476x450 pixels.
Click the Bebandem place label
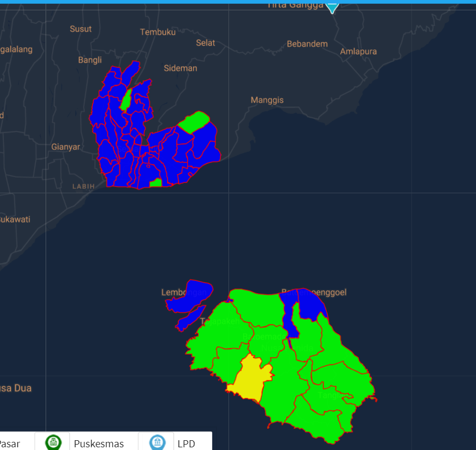[x=307, y=43]
